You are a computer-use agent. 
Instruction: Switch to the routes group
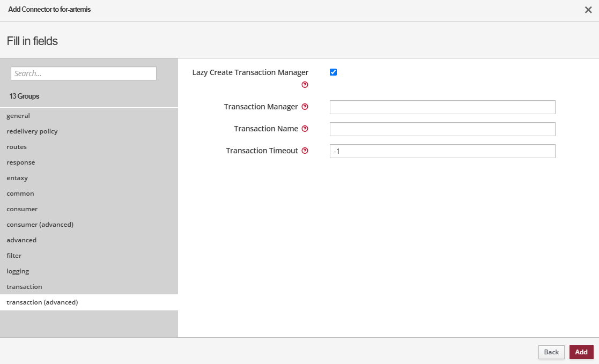16,146
